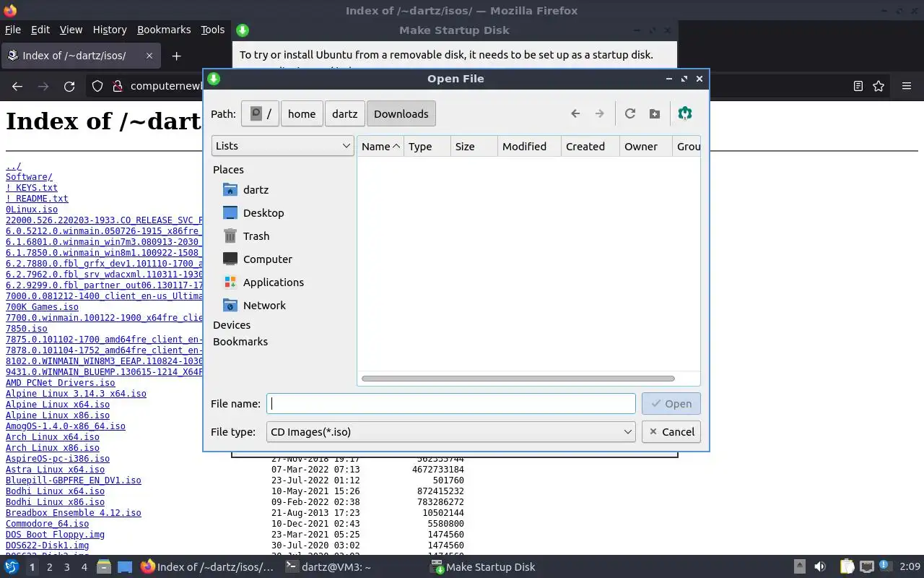Image resolution: width=924 pixels, height=578 pixels.
Task: Click the Downloads path button
Action: pos(401,113)
